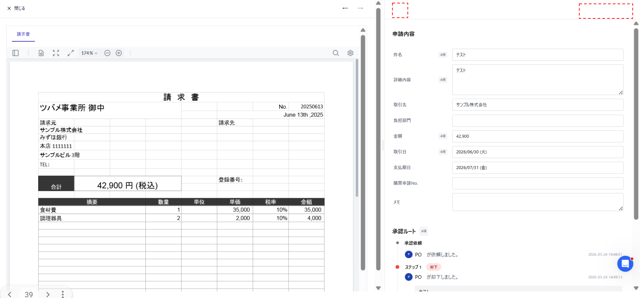Open search in the PDF viewer
The width and height of the screenshot is (644, 298).
point(336,53)
